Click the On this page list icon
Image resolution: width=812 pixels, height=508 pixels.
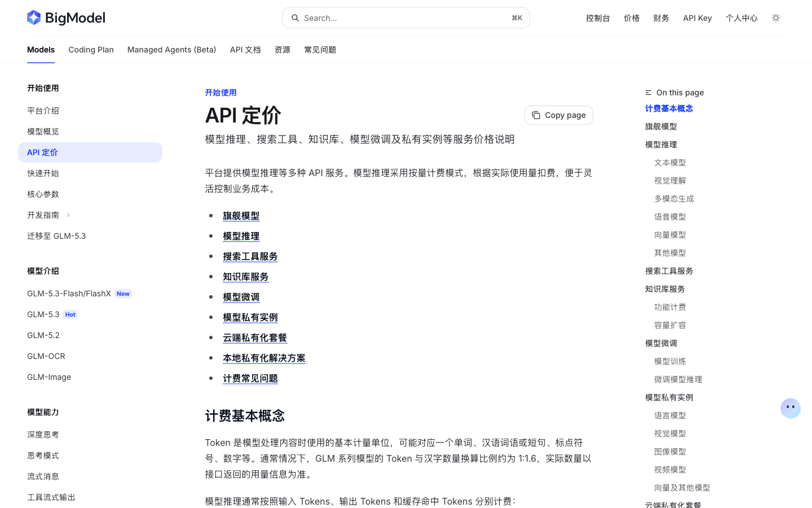648,93
